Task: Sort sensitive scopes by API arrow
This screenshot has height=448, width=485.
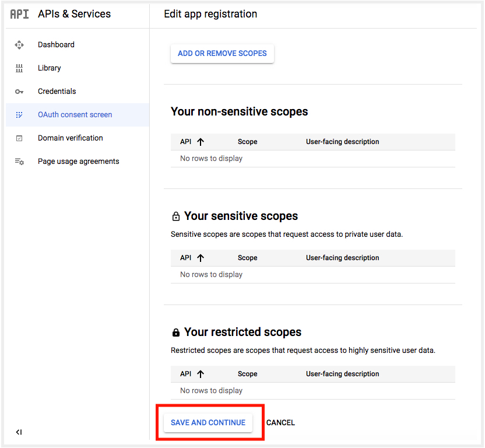Action: click(201, 258)
